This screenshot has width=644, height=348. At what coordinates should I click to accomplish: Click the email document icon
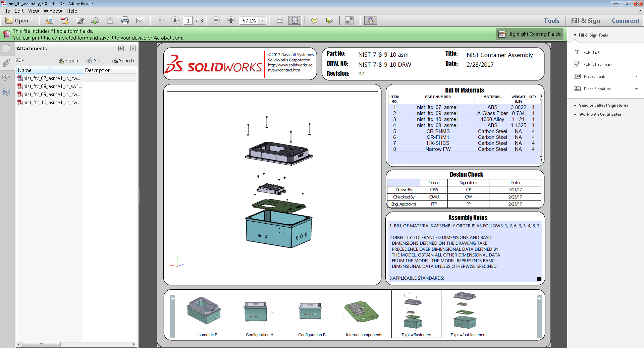click(140, 20)
